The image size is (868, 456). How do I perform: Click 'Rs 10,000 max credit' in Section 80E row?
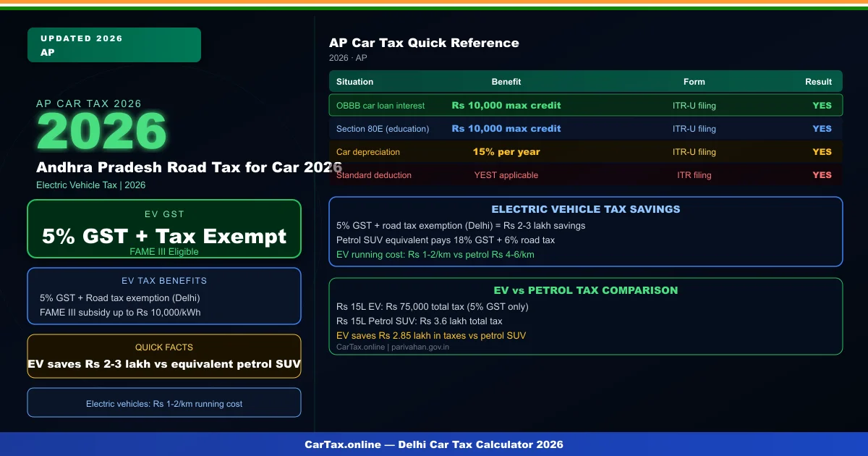click(x=506, y=129)
